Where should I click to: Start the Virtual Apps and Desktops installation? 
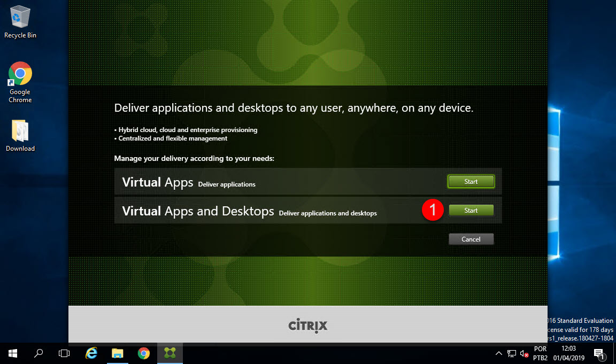pos(471,211)
